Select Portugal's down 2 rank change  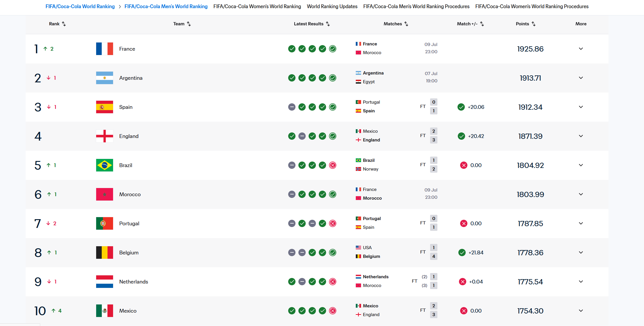point(51,224)
